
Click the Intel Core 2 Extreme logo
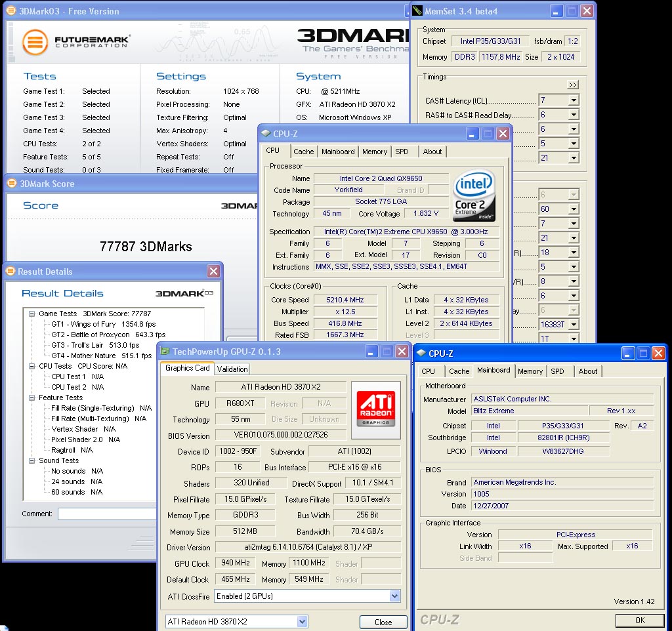pos(474,196)
